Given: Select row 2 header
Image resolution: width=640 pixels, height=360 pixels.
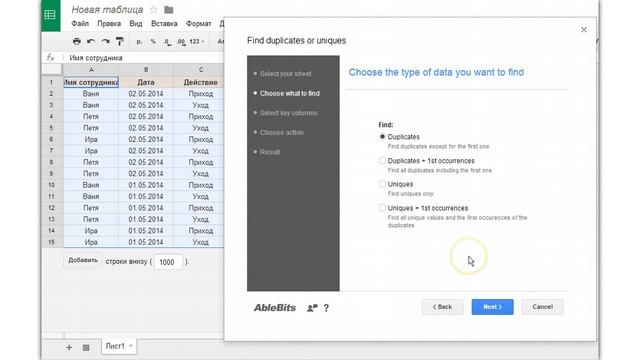Looking at the screenshot, I should pos(52,94).
